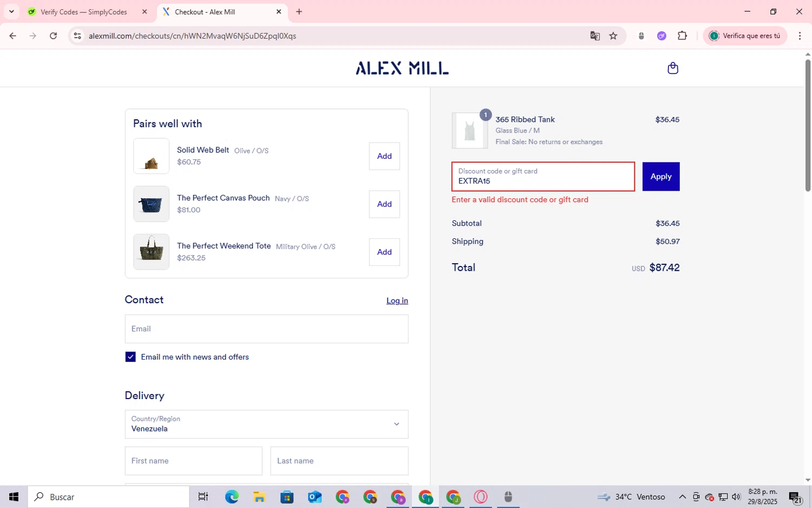Click the address bar URL
The width and height of the screenshot is (812, 508).
point(192,36)
